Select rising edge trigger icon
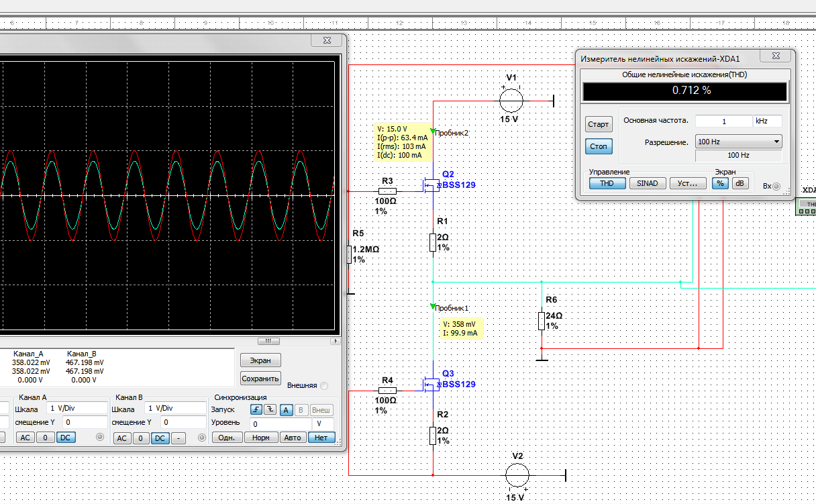This screenshot has width=816, height=504. 257,409
